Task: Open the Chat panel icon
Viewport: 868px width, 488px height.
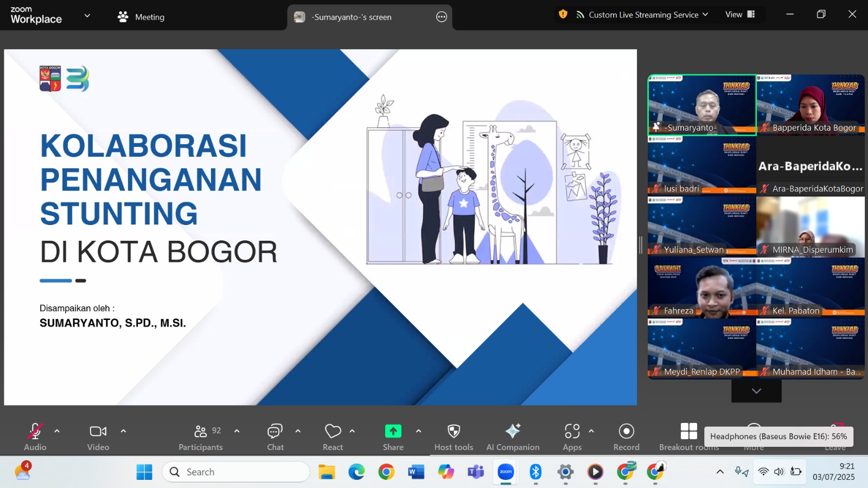Action: [275, 432]
